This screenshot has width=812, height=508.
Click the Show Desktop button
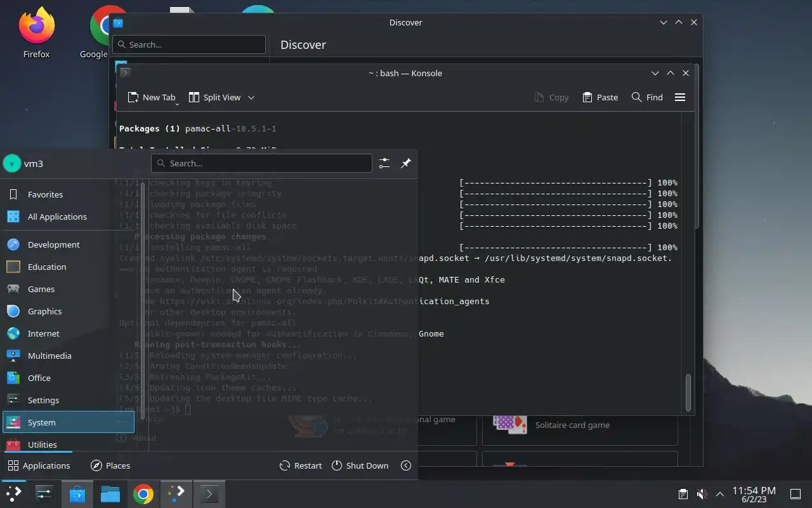point(795,494)
